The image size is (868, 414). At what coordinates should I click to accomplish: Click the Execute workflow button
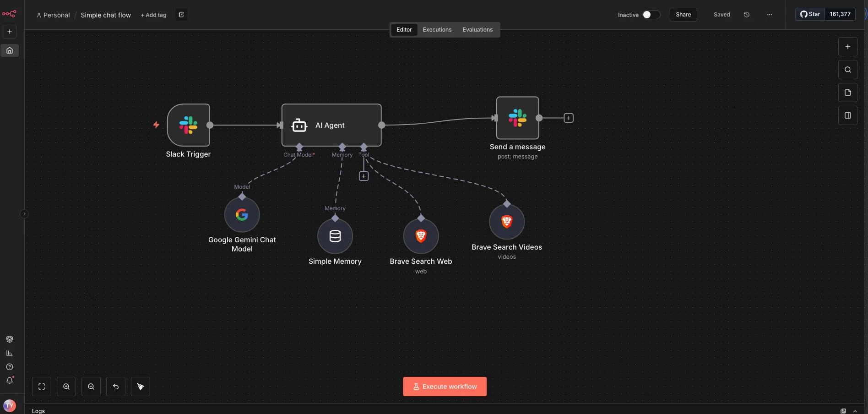coord(445,387)
